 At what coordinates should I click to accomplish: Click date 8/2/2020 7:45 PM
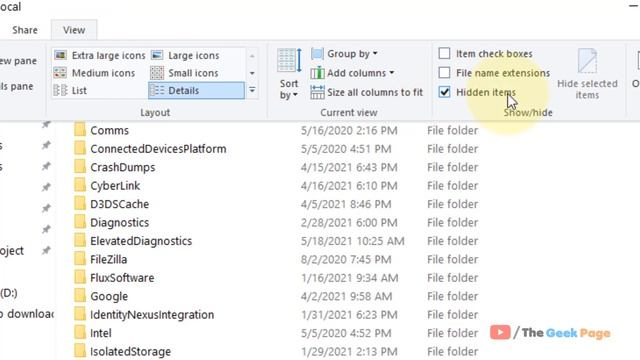point(346,260)
